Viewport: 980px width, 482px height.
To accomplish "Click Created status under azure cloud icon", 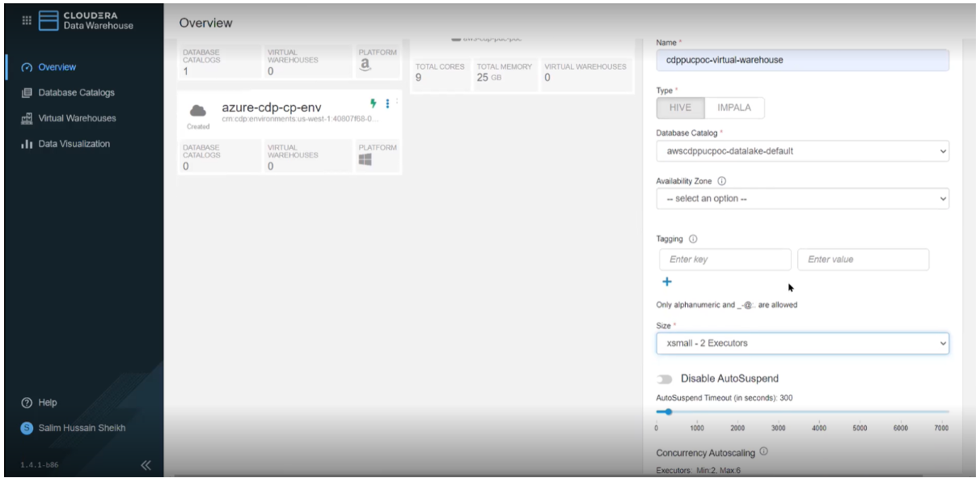I will 198,126.
